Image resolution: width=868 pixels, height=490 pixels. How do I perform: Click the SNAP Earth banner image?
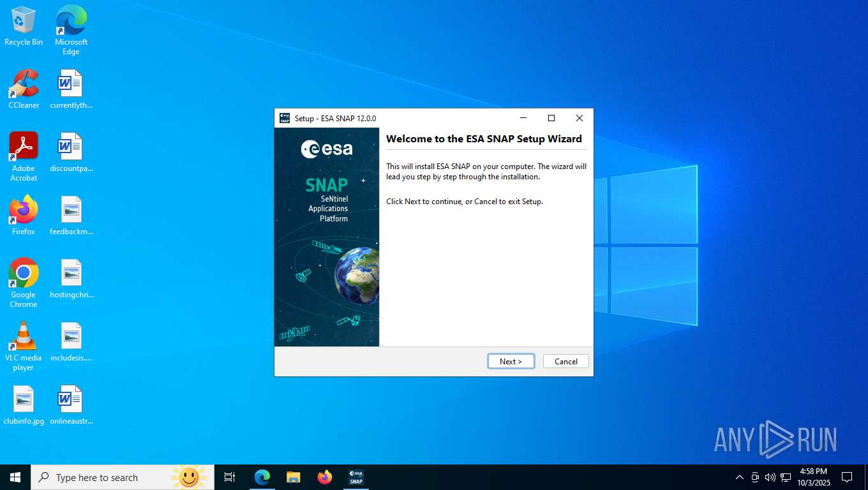[327, 237]
